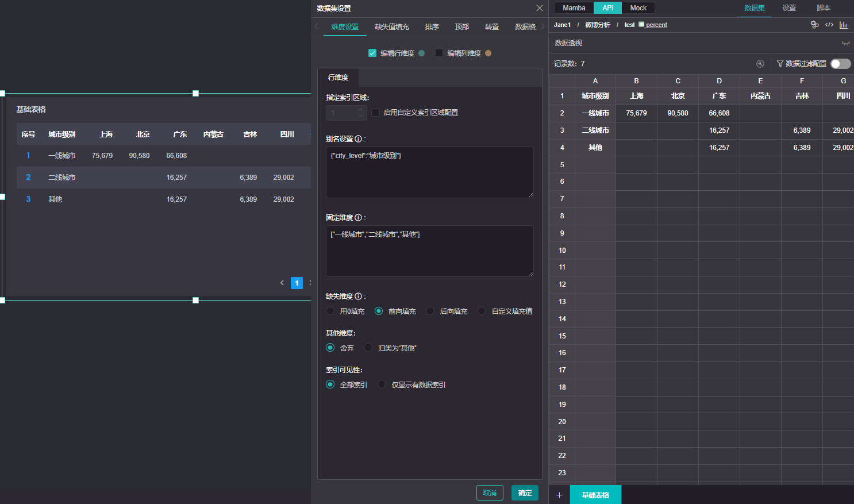Switch to the 顶部 tab
Image resolution: width=854 pixels, height=504 pixels.
pos(462,27)
